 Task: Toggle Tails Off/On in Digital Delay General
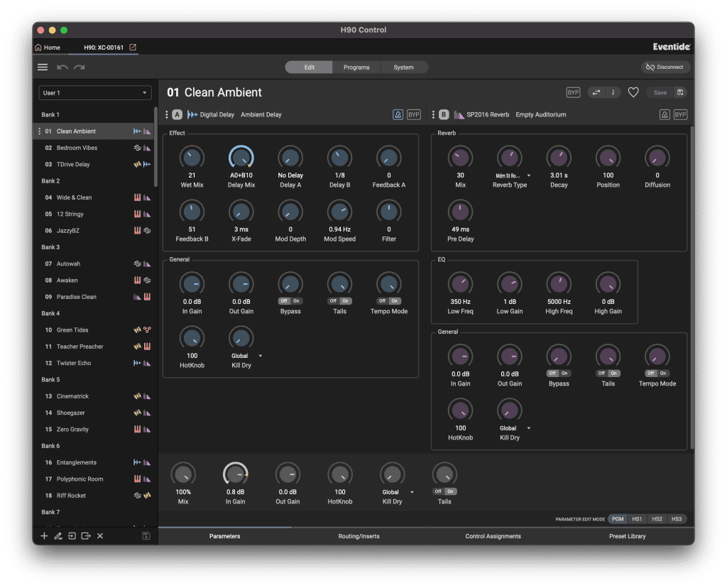click(x=339, y=300)
